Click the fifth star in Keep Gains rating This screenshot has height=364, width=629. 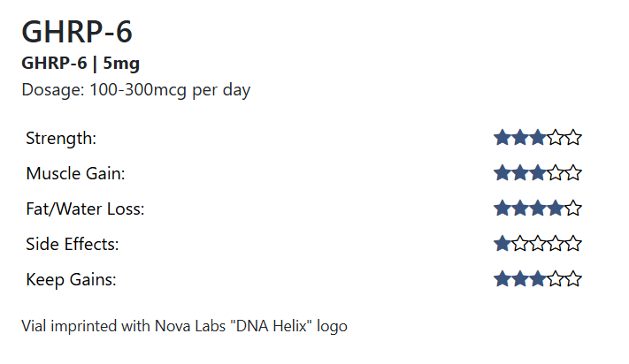pyautogui.click(x=573, y=279)
